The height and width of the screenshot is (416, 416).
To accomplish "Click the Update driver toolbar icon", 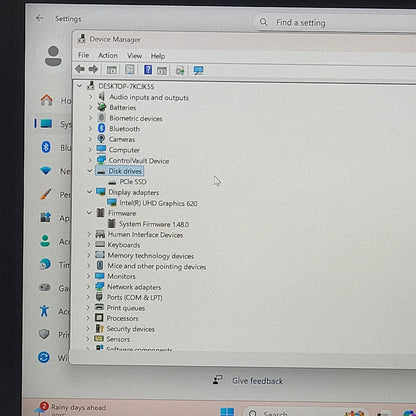I will 180,70.
